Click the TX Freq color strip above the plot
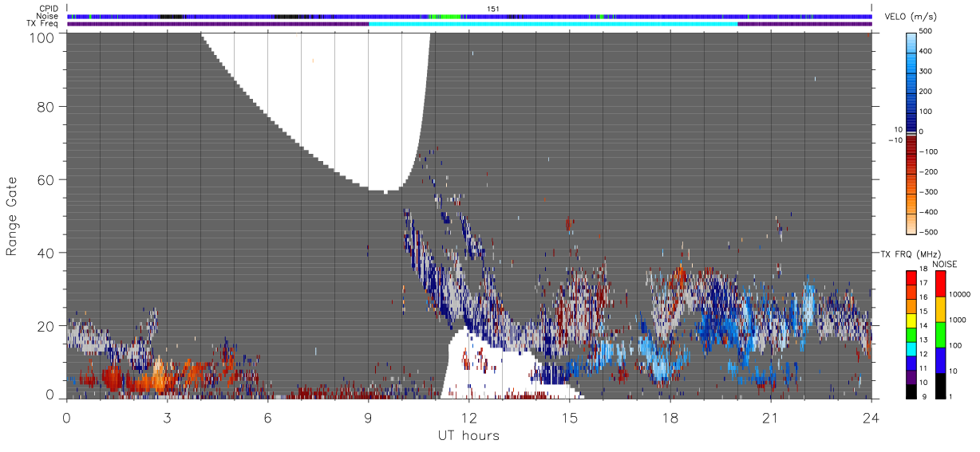This screenshot has width=980, height=452. point(469,24)
